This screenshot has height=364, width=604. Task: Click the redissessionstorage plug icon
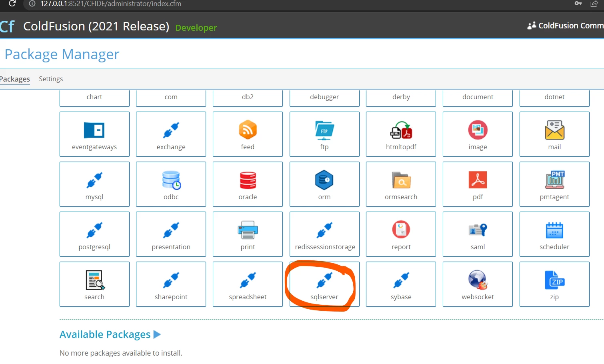point(324,230)
